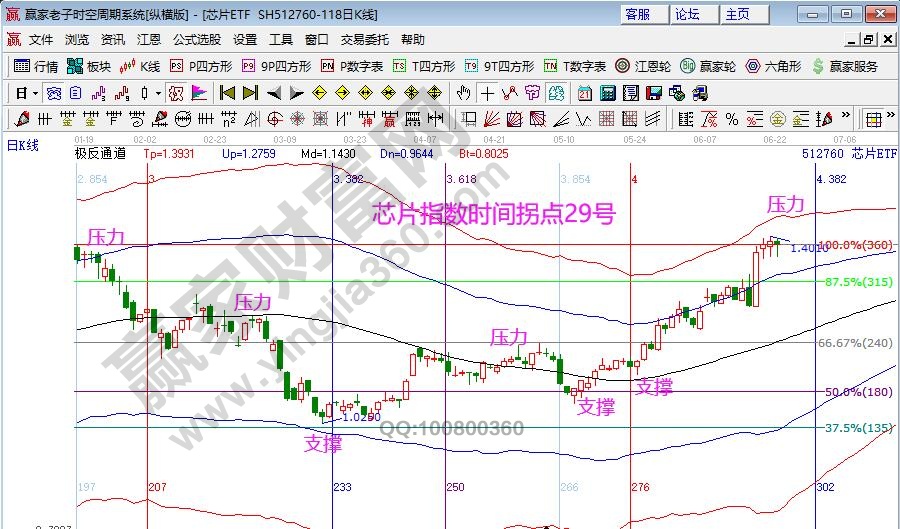Jump to first bar arrow icon
Image resolution: width=900 pixels, height=529 pixels.
click(227, 93)
